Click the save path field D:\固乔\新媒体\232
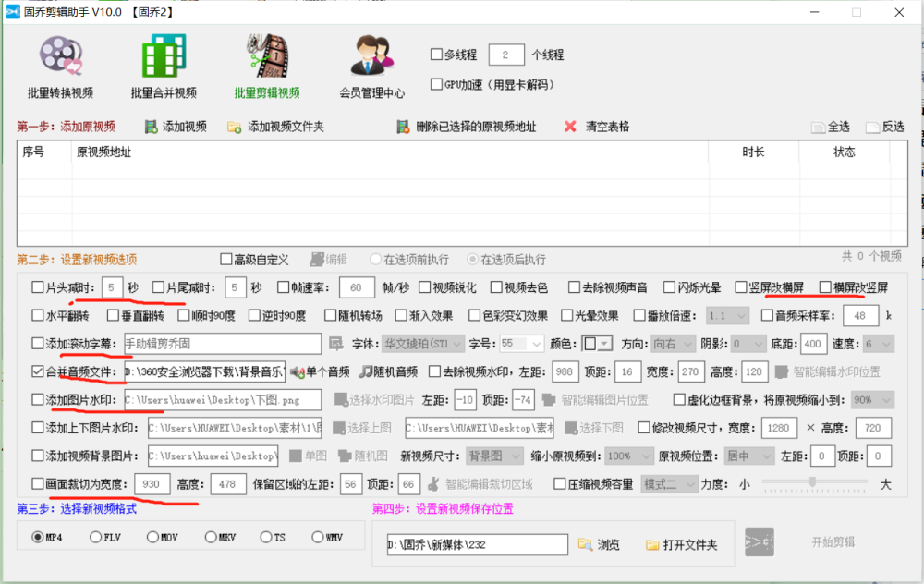 click(x=478, y=544)
